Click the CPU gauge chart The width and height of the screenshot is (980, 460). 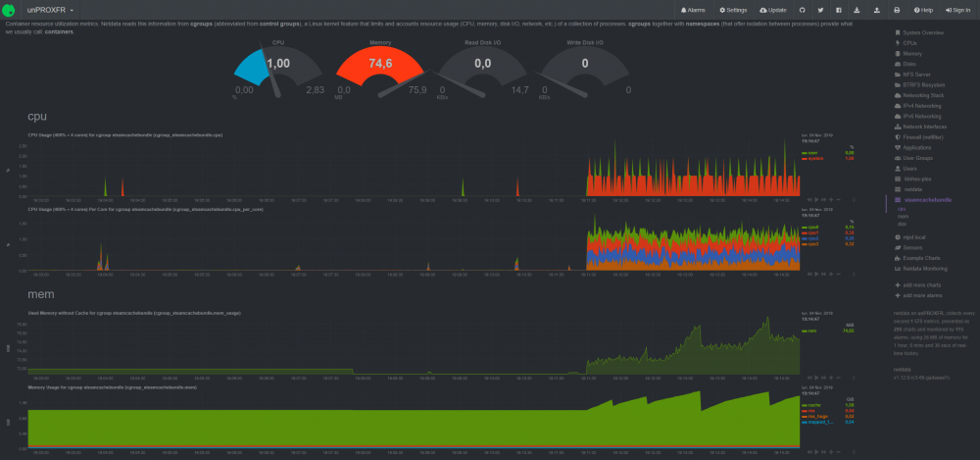(x=278, y=69)
